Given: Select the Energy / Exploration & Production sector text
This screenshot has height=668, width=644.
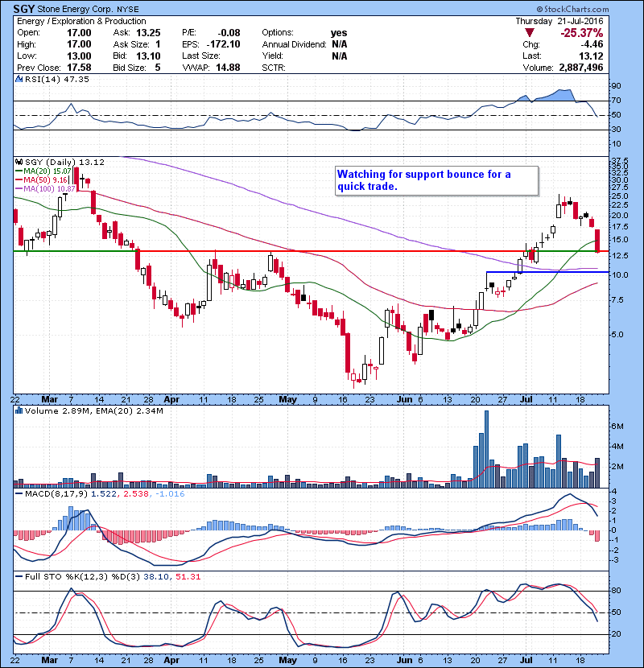Looking at the screenshot, I should (81, 21).
